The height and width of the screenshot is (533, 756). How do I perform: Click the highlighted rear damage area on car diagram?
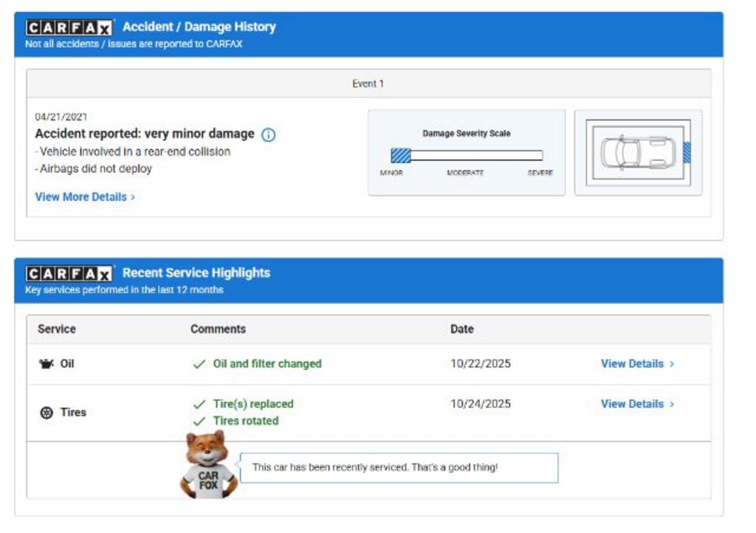[687, 153]
